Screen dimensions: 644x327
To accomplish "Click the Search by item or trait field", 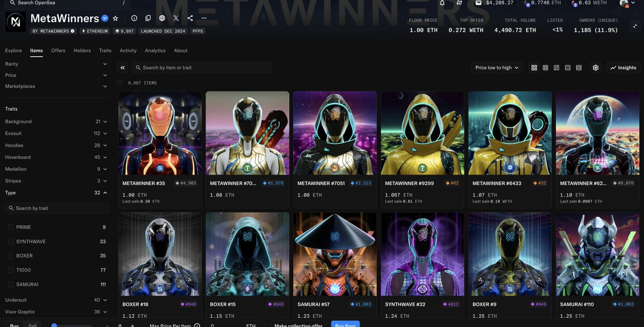I will [x=202, y=68].
